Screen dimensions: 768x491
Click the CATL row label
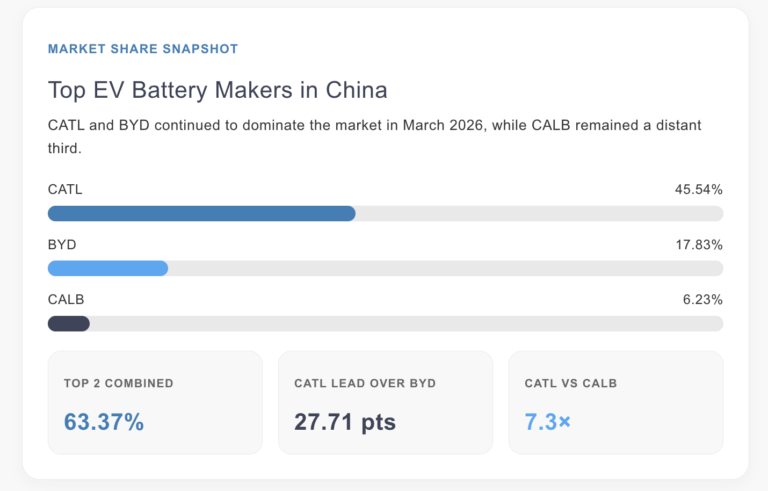(65, 189)
